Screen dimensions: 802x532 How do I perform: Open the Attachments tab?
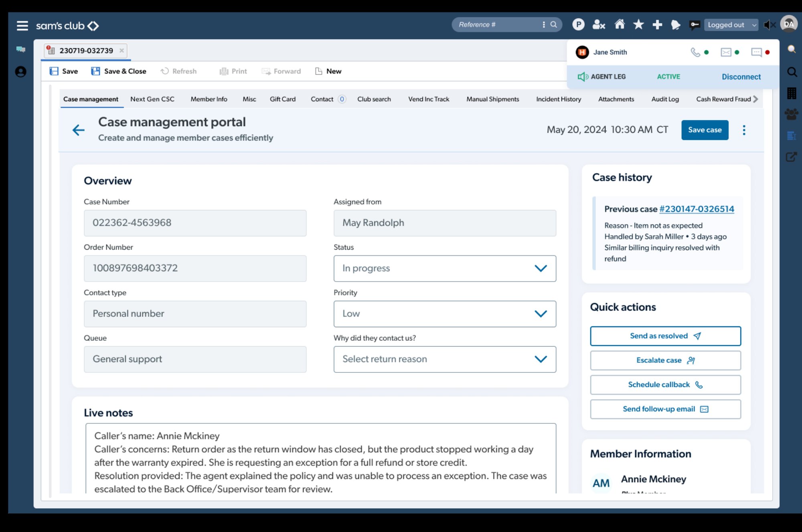(616, 99)
